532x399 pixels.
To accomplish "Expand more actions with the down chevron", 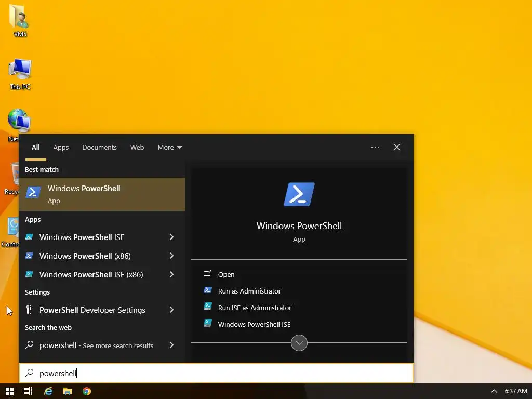I will (x=299, y=343).
